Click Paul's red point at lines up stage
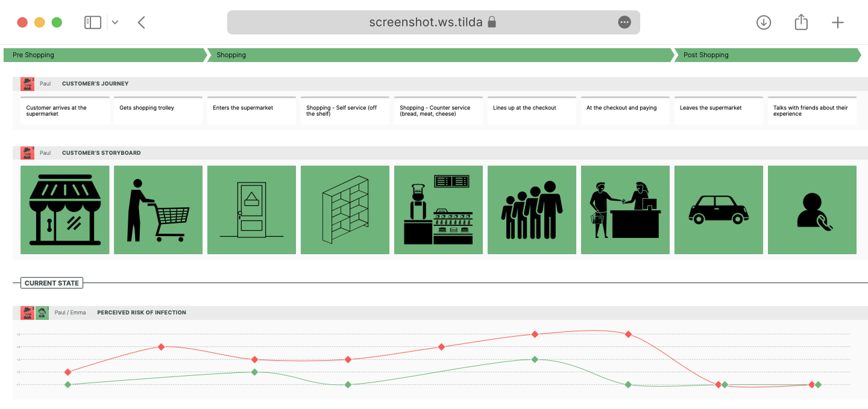 (535, 334)
